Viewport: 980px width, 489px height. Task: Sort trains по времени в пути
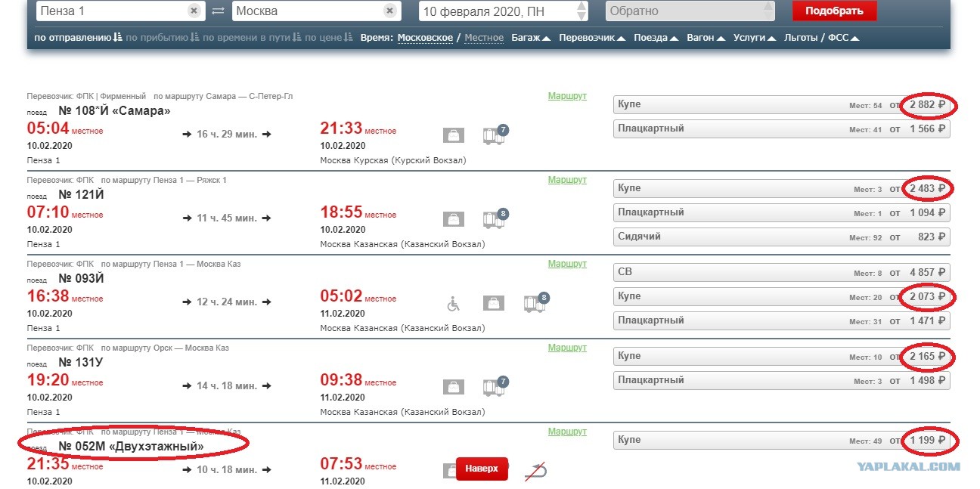253,38
